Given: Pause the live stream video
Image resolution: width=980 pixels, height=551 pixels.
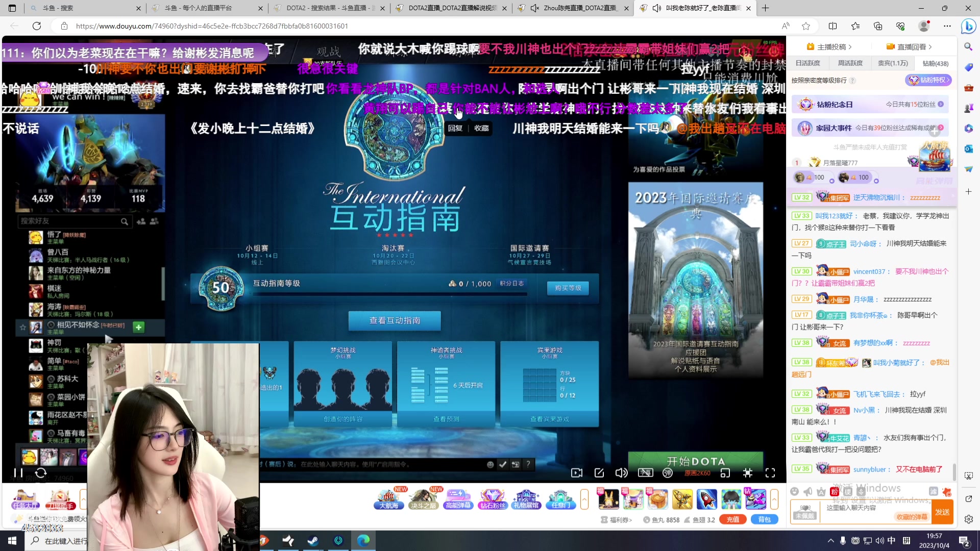Looking at the screenshot, I should (x=18, y=473).
